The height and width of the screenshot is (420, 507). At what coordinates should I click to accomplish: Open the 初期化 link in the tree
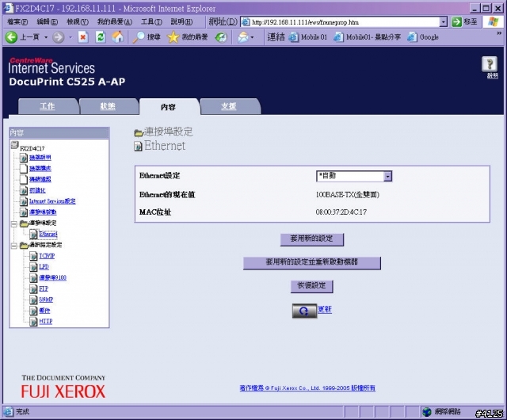37,190
